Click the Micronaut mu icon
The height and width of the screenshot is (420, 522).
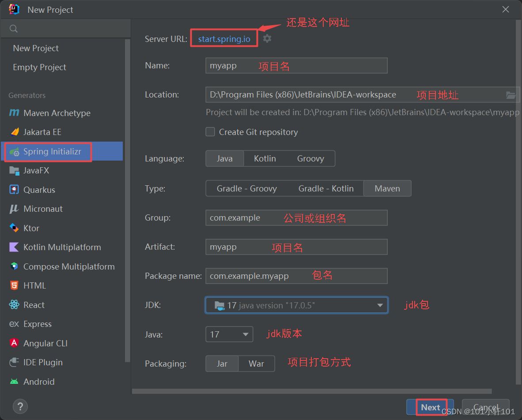pyautogui.click(x=14, y=209)
